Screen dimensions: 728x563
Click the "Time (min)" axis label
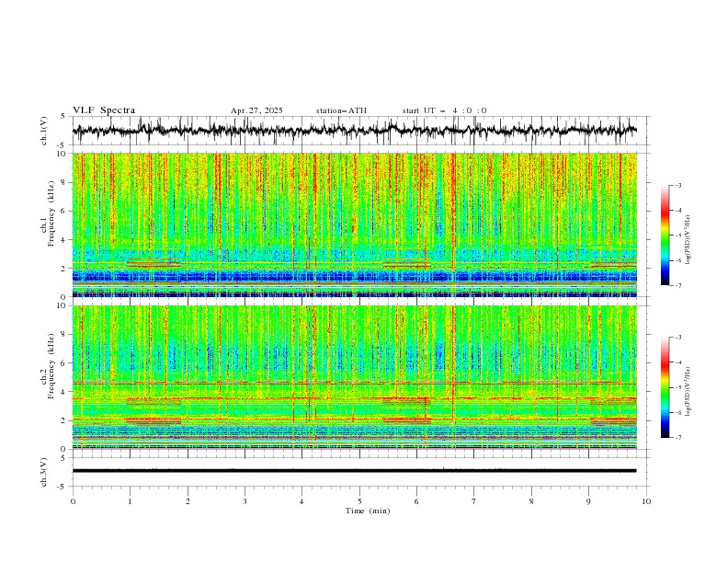(368, 511)
